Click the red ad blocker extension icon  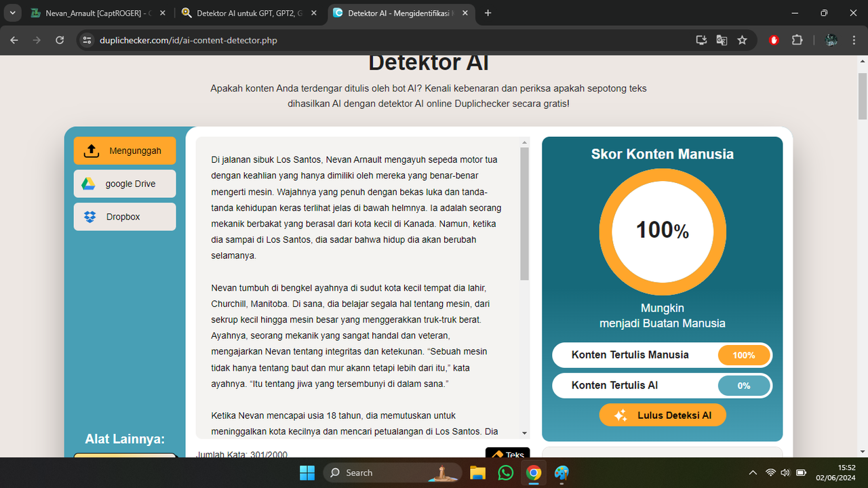(774, 40)
